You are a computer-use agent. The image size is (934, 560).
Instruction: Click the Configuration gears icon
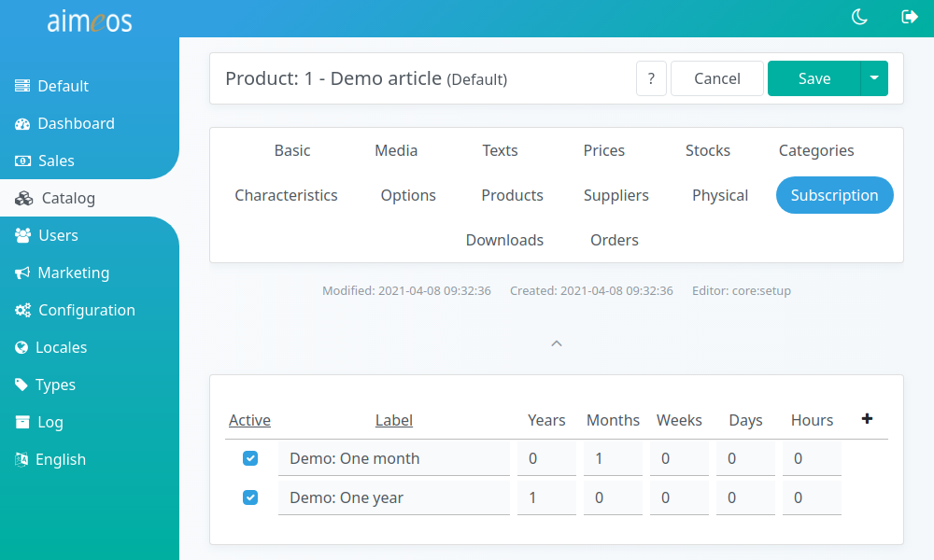pyautogui.click(x=22, y=310)
